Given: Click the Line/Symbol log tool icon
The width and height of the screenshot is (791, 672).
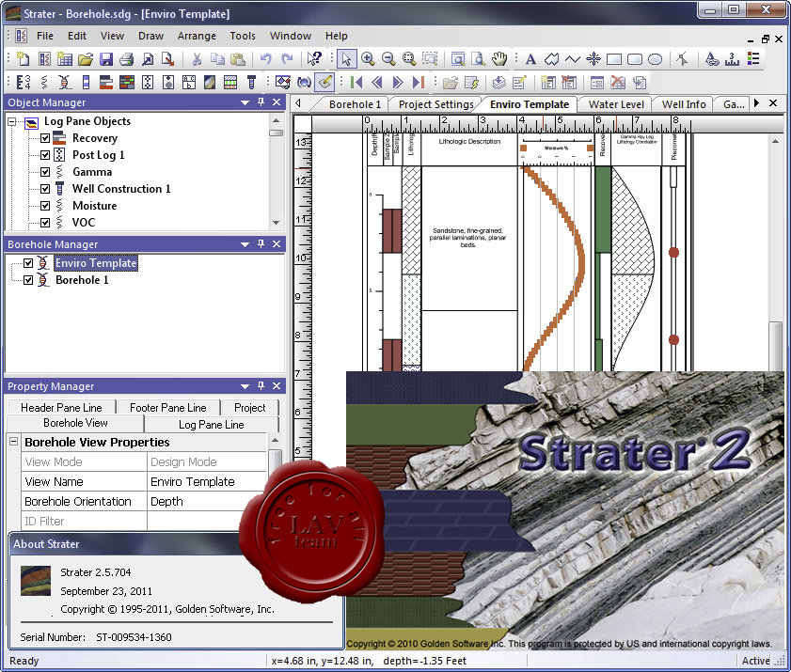Looking at the screenshot, I should tap(44, 82).
